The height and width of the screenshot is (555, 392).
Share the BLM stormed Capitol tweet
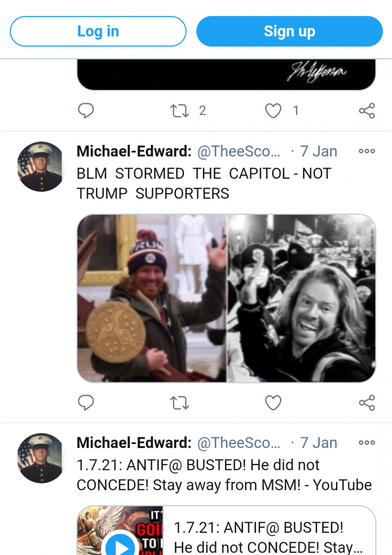tap(367, 403)
